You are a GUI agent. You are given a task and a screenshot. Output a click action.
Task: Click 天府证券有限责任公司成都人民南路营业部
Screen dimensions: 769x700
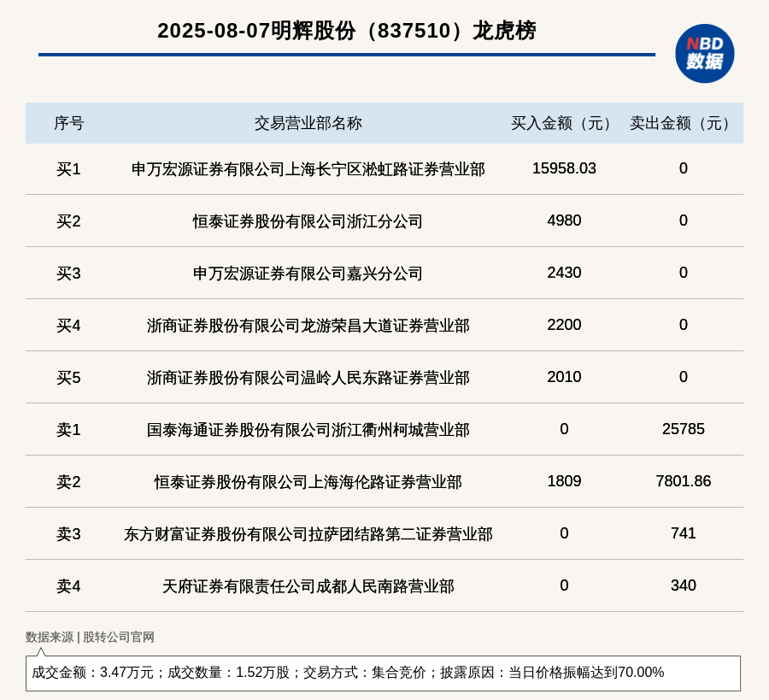[x=308, y=586]
